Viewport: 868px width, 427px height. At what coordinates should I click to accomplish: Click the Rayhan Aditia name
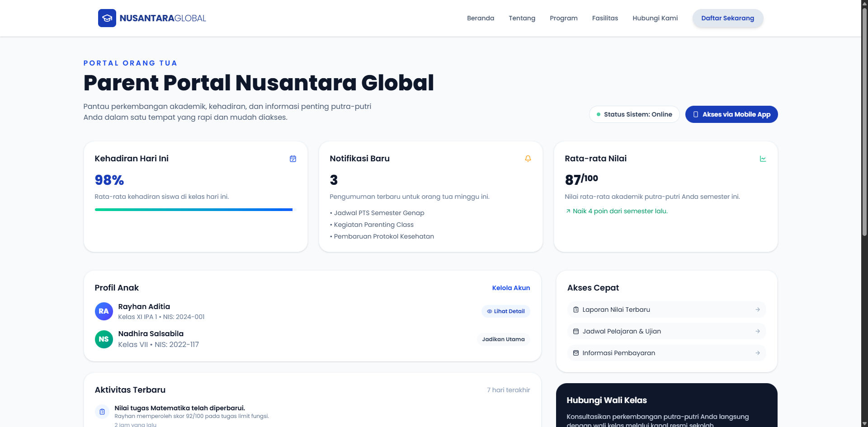pyautogui.click(x=144, y=306)
